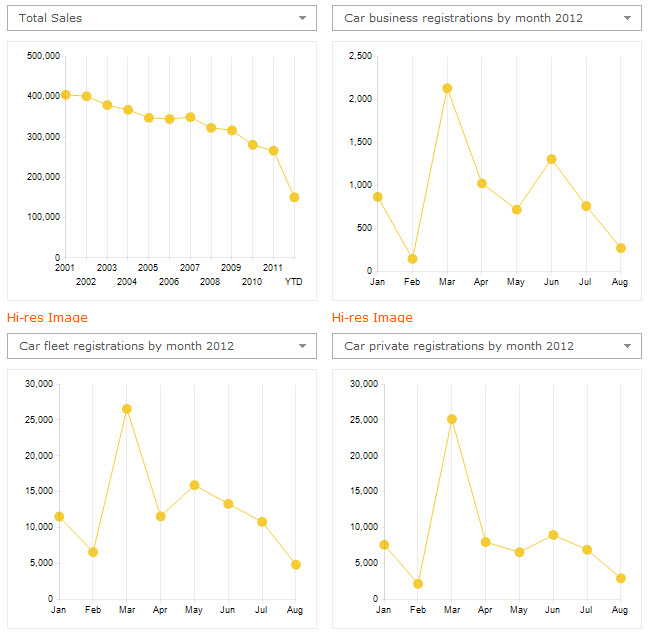Click January data point in private registrations chart

[384, 545]
